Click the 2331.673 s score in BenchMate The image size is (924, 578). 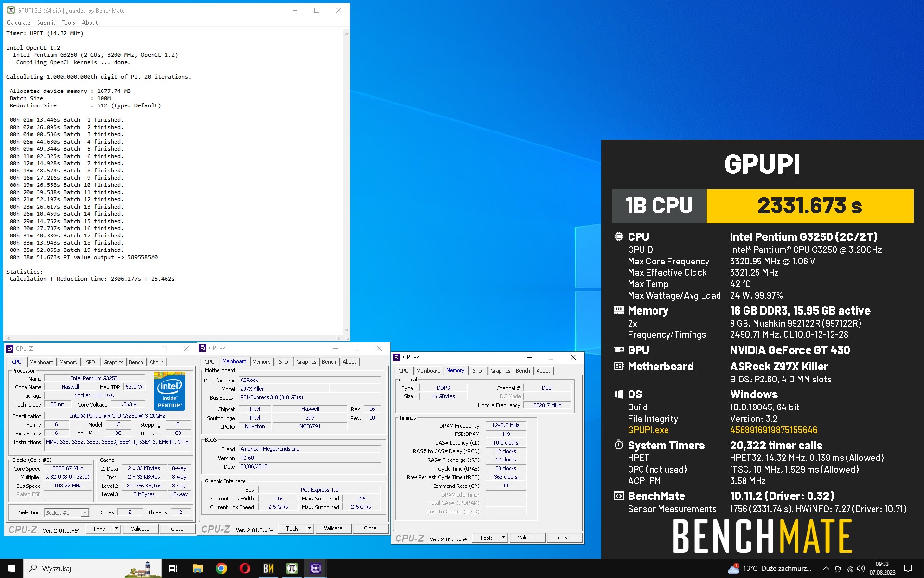click(810, 206)
